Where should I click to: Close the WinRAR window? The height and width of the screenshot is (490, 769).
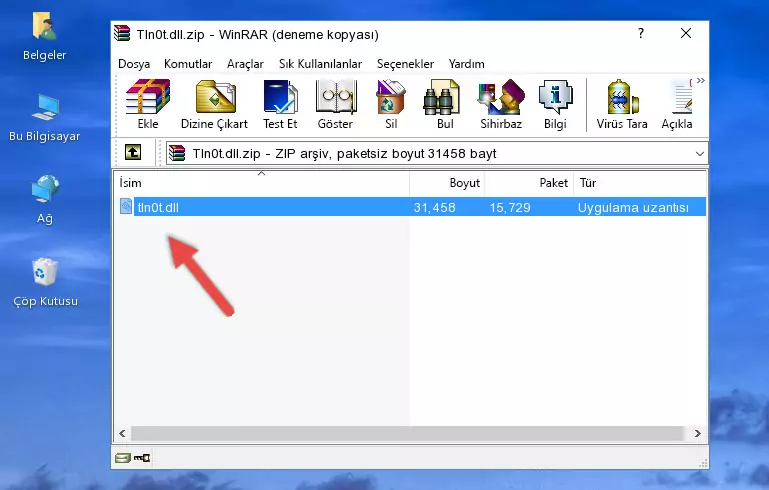[x=686, y=33]
